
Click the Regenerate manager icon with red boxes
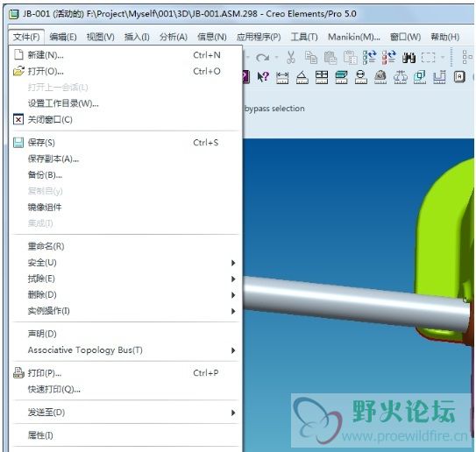(x=389, y=57)
